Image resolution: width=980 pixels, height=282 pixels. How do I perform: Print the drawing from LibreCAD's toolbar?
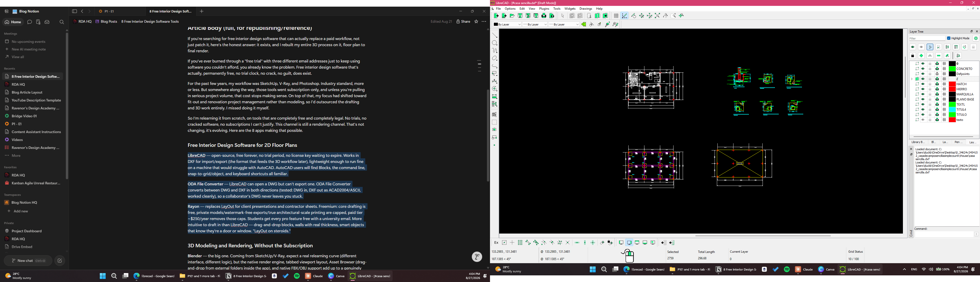coord(544,16)
